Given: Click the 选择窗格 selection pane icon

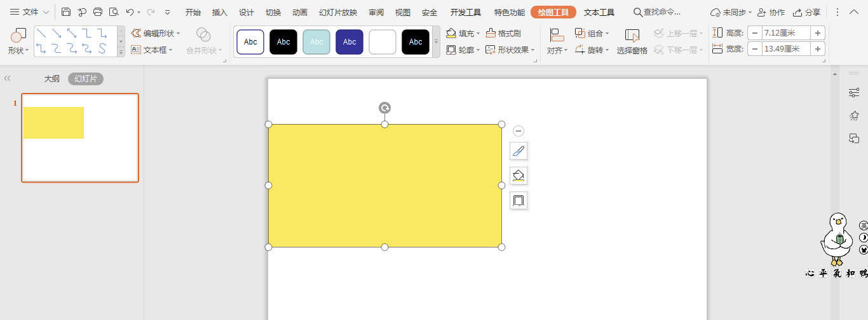Looking at the screenshot, I should click(x=632, y=41).
